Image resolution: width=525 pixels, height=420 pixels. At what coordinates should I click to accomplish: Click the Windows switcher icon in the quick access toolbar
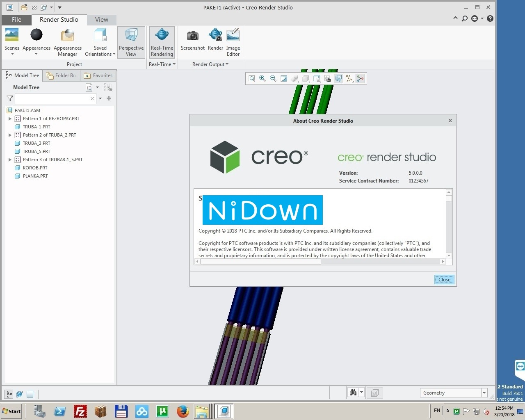(x=43, y=7)
